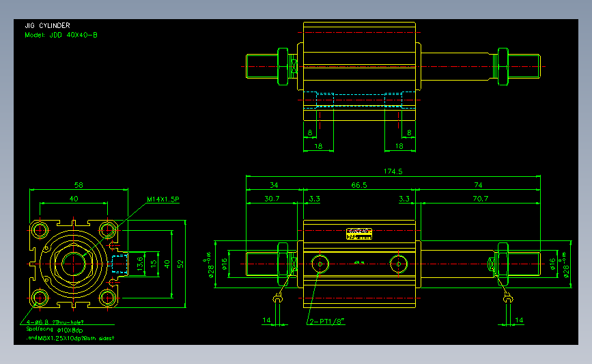Select the '15' dimension value

pyautogui.click(x=154, y=264)
